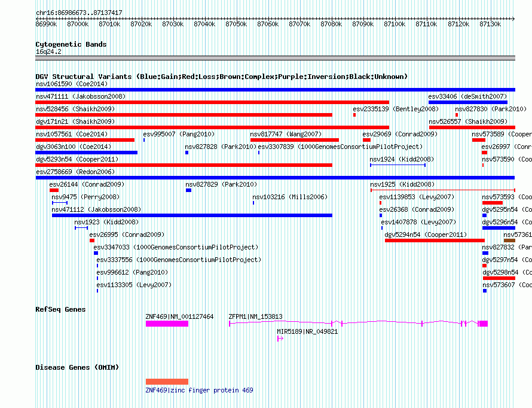Click the Cytogenetic Bands track title
The image size is (532, 408).
pyautogui.click(x=71, y=44)
